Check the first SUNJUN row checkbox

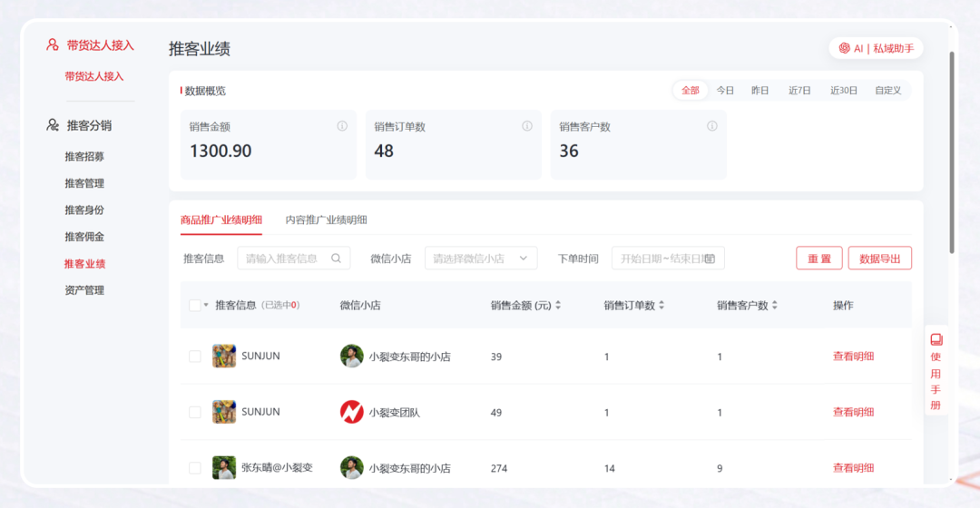[x=194, y=357]
